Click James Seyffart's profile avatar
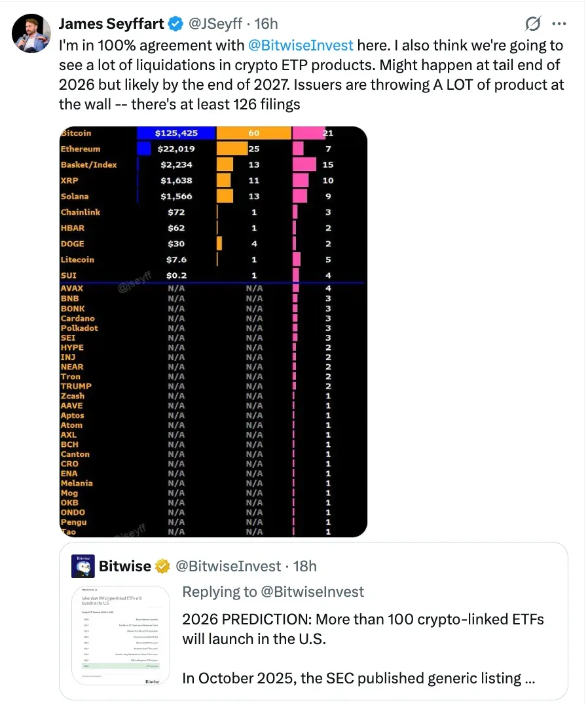 [31, 31]
